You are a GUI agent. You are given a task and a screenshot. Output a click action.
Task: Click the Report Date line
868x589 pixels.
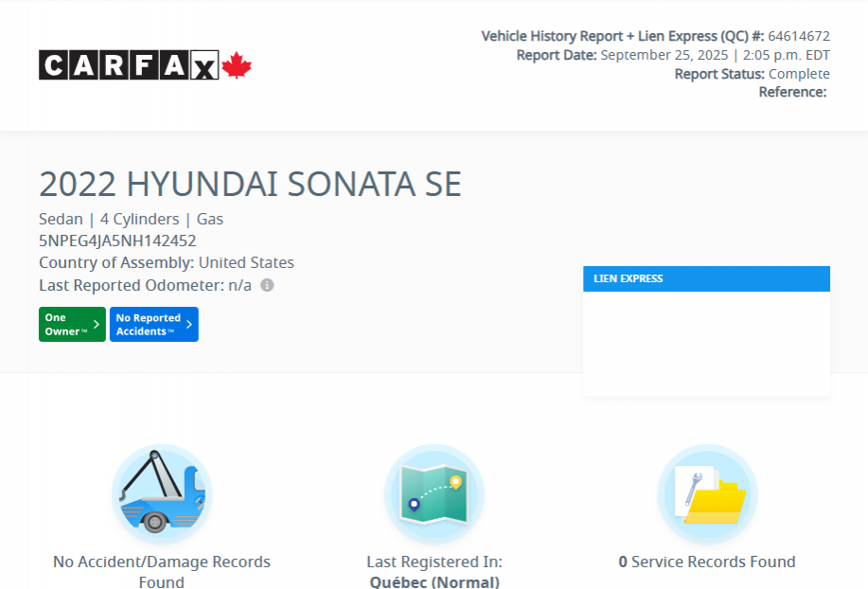pos(672,55)
